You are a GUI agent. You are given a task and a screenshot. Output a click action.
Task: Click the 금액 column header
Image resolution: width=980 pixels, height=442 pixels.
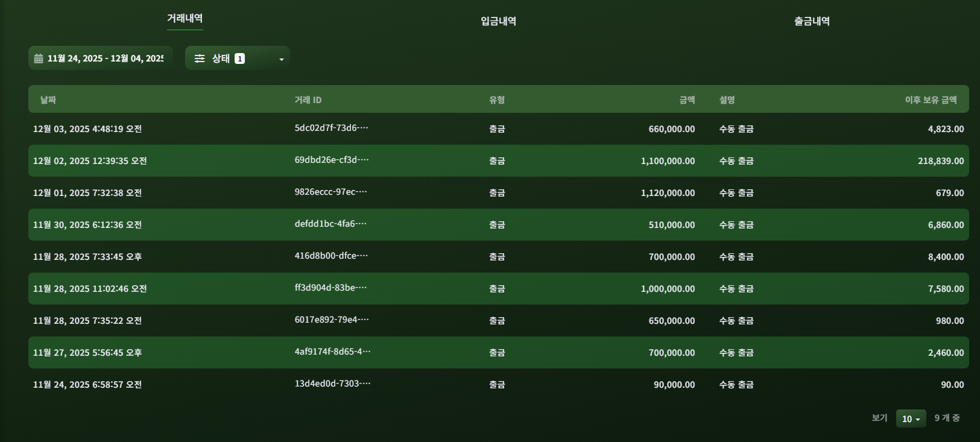tap(687, 99)
